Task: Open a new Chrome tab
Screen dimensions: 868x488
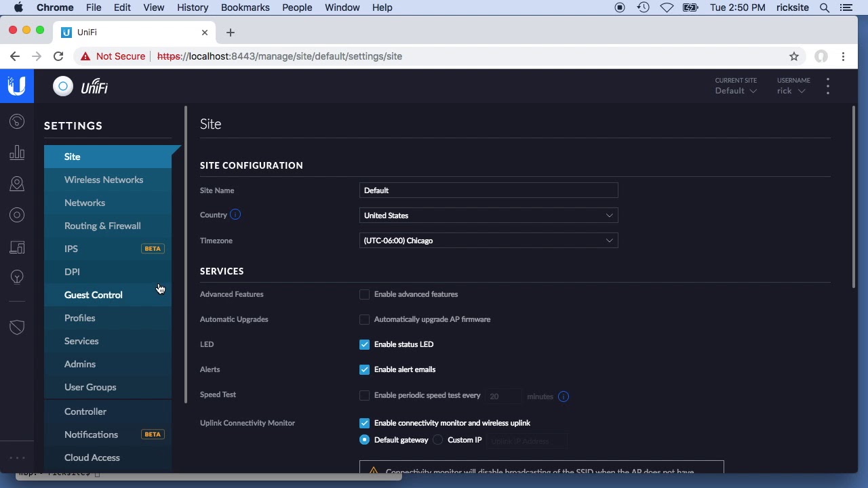Action: [x=231, y=33]
